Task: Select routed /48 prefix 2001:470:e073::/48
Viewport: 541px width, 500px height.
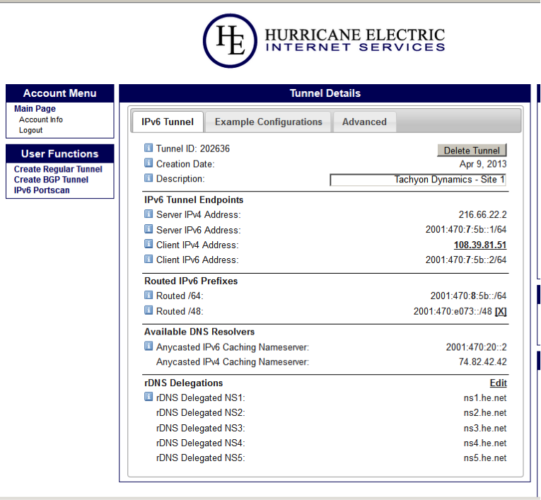Action: [x=453, y=312]
